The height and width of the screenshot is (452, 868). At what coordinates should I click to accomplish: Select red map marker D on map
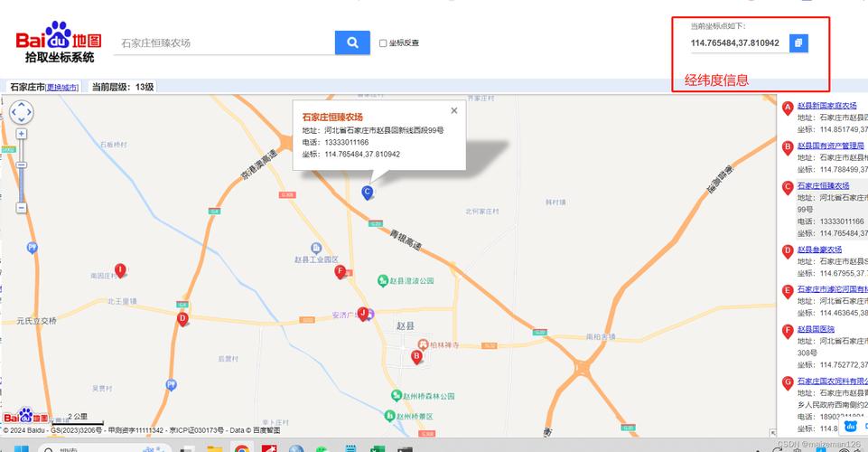[x=182, y=319]
